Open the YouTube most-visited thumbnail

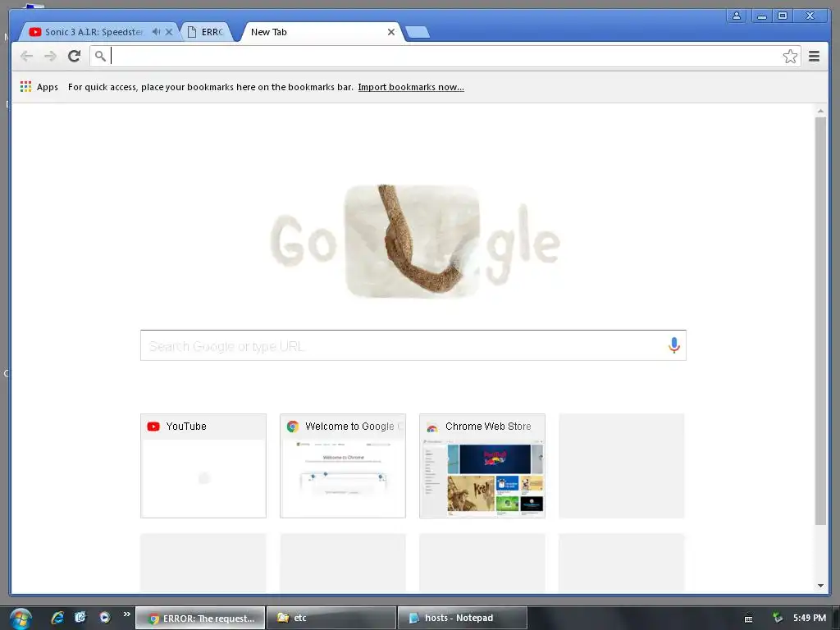coord(203,466)
